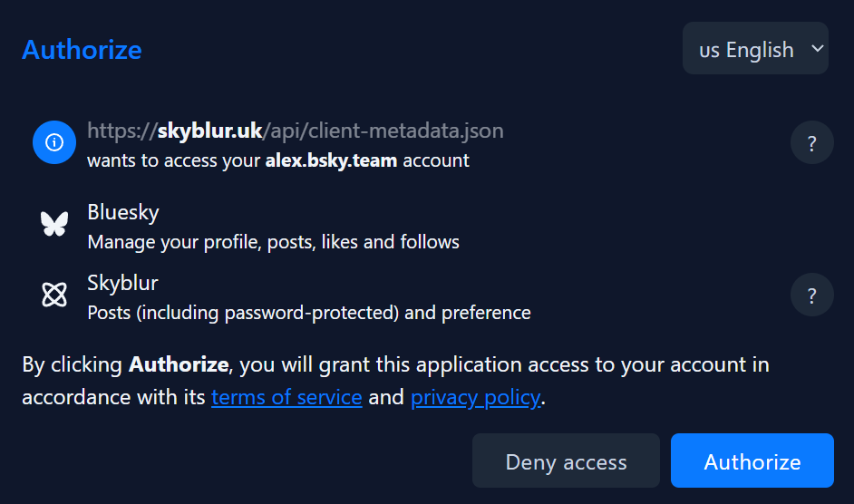Viewport: 854px width, 504px height.
Task: Open the English language dropdown
Action: tap(754, 49)
